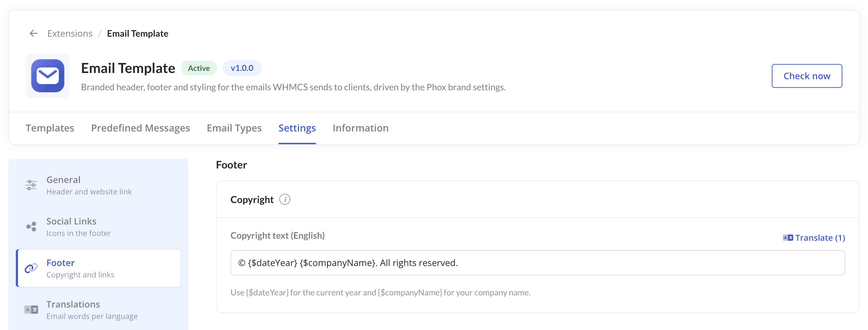Open Translations settings section
The height and width of the screenshot is (330, 868).
pyautogui.click(x=99, y=310)
